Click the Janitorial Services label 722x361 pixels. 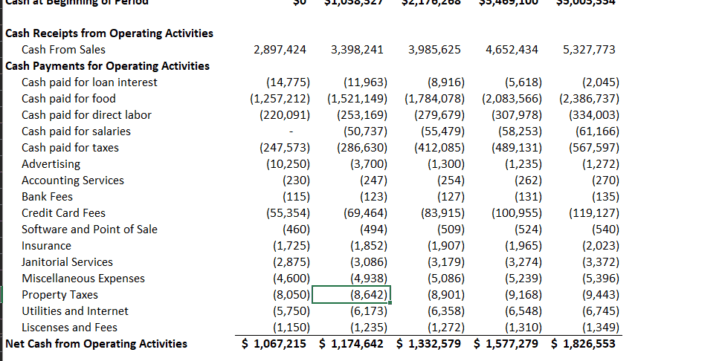tap(67, 262)
